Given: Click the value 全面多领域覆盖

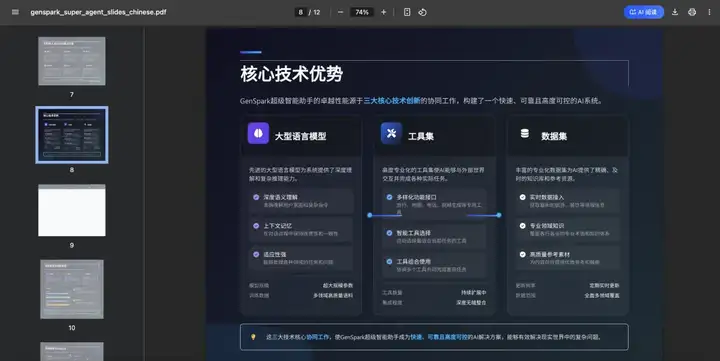Looking at the screenshot, I should click(x=602, y=295).
